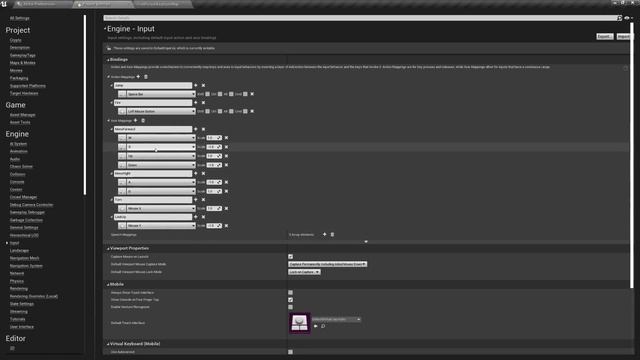Remove the Down key from MoveForward

coord(226,165)
